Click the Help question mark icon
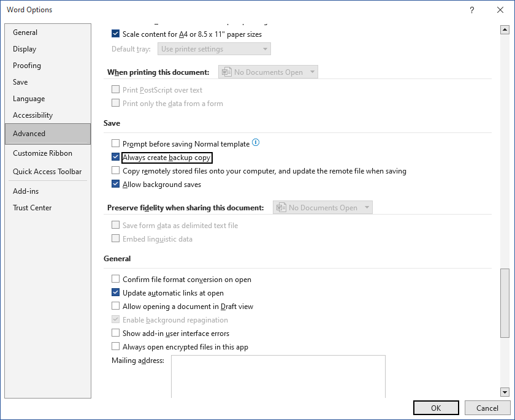The height and width of the screenshot is (420, 515). 471,10
